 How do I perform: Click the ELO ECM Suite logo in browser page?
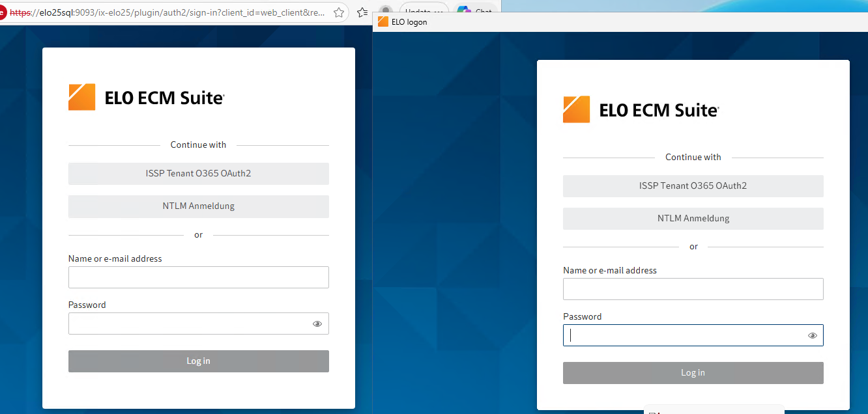pos(147,98)
